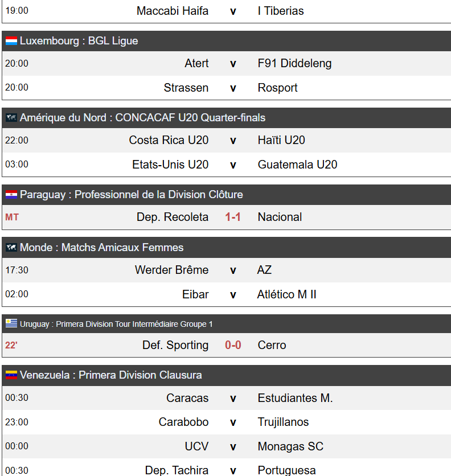Viewport: 451px width, 476px height.
Task: Open Paraguay Division Clôture competition header
Action: click(x=227, y=195)
